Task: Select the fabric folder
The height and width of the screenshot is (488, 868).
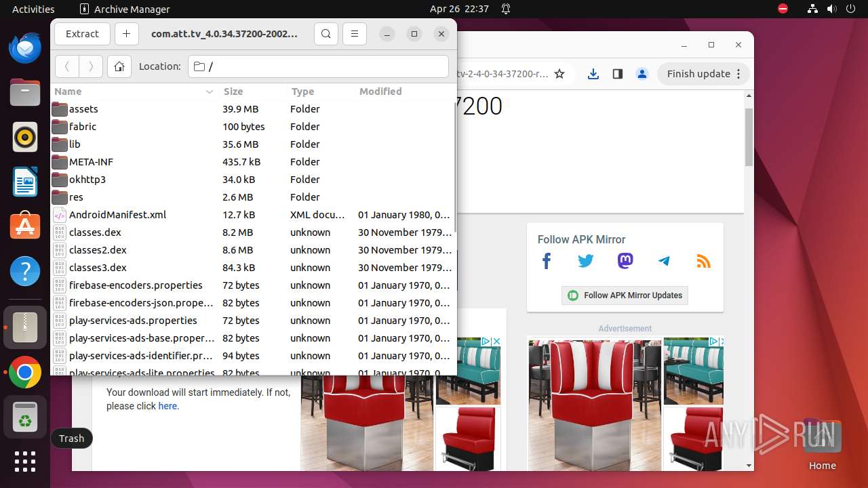Action: point(252,127)
